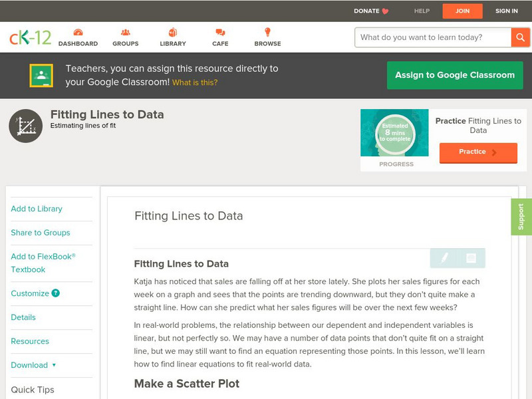Open the Library icon in navigation
This screenshot has height=399, width=532.
pos(173,33)
